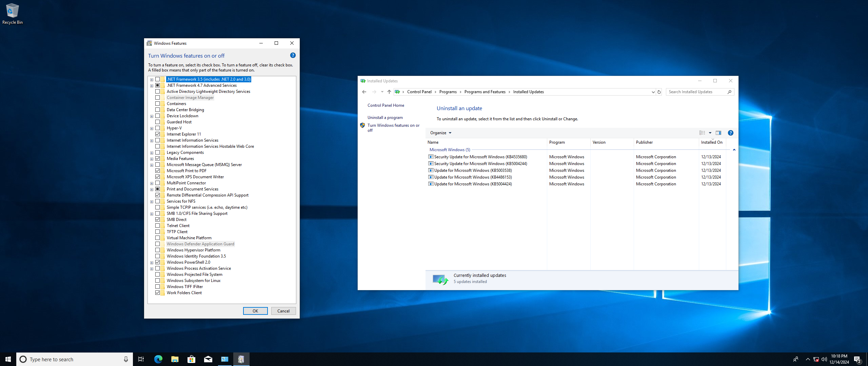Sort updates by Program column
The width and height of the screenshot is (868, 366).
569,142
